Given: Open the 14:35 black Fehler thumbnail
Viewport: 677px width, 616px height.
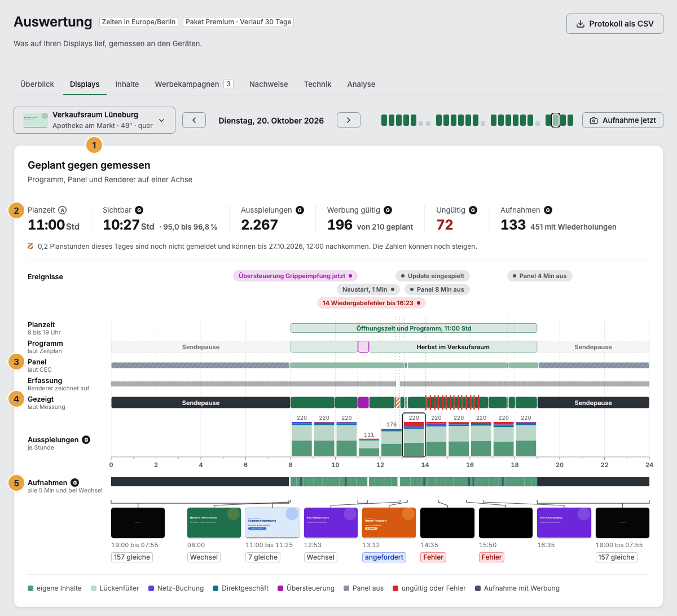Looking at the screenshot, I should 447,523.
